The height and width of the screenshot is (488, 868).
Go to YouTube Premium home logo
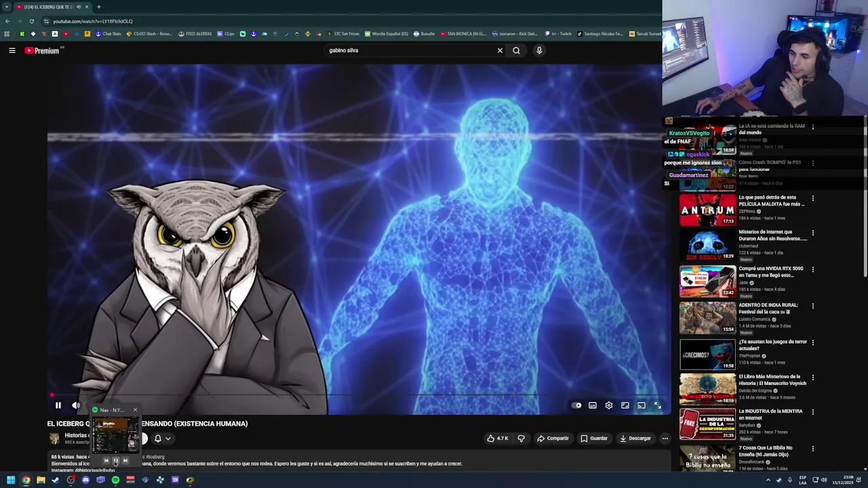tap(42, 50)
